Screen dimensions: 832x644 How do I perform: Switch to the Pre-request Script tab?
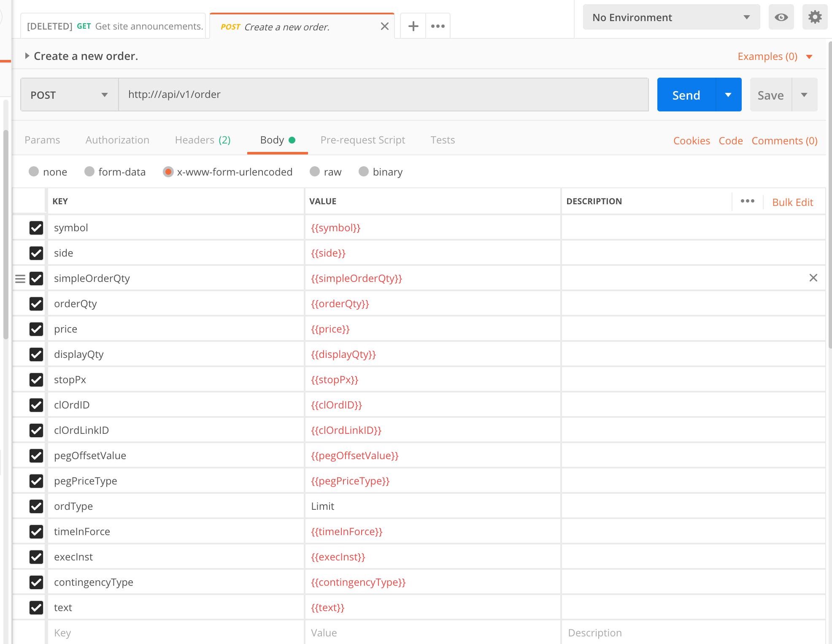click(x=362, y=140)
